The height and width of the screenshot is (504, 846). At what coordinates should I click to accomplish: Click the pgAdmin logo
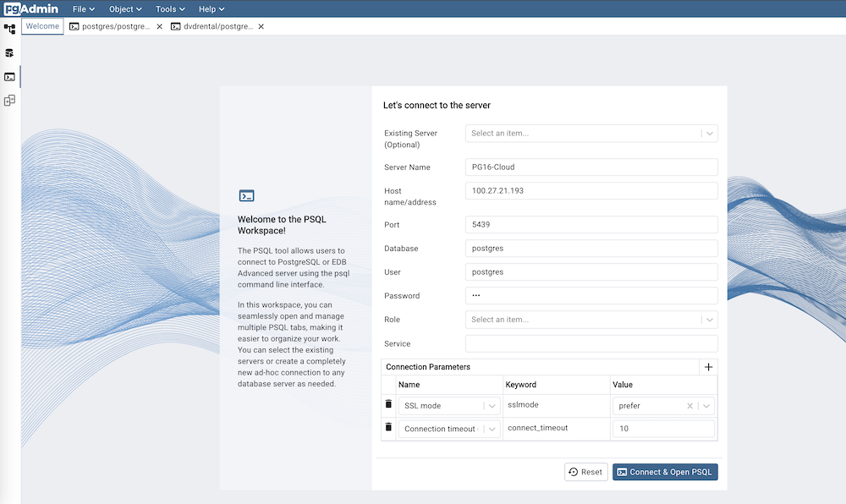point(30,8)
